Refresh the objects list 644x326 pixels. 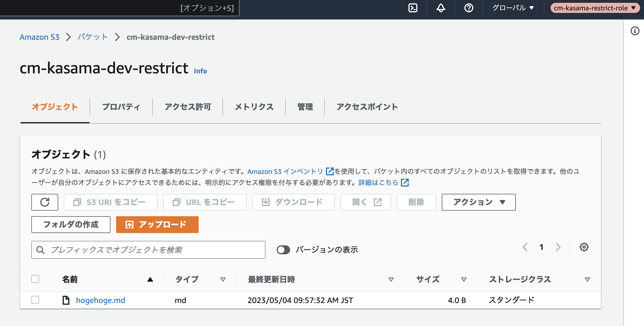[x=45, y=202]
